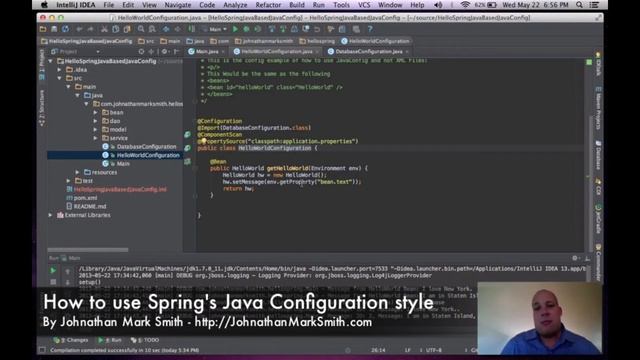Click the LF line separator in status bar
The height and width of the screenshot is (360, 640).
tap(408, 350)
